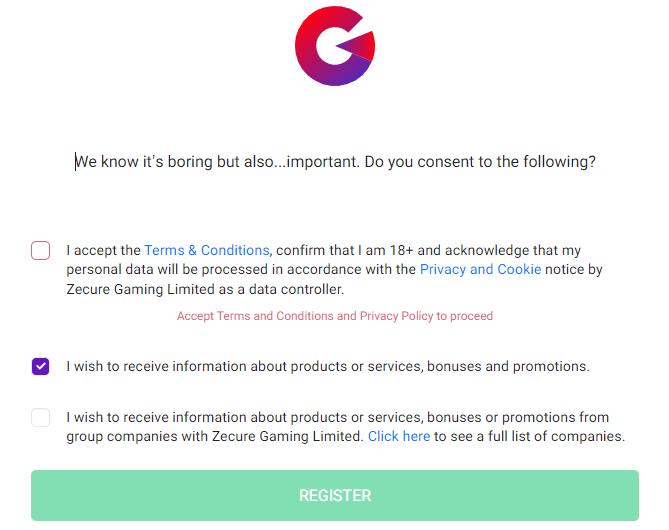The width and height of the screenshot is (669, 530).
Task: Tick the Terms & Conditions acceptance checkbox
Action: pos(41,250)
